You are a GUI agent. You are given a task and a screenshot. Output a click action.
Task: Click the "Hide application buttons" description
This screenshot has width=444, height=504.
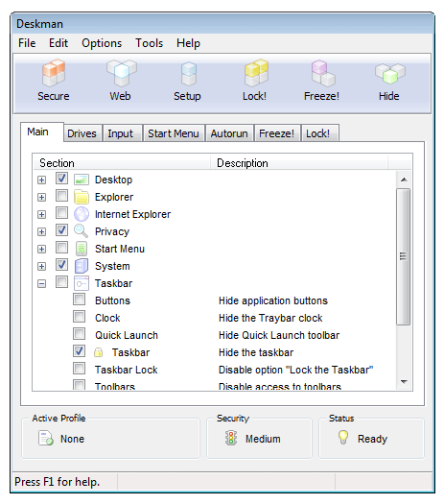pyautogui.click(x=273, y=300)
